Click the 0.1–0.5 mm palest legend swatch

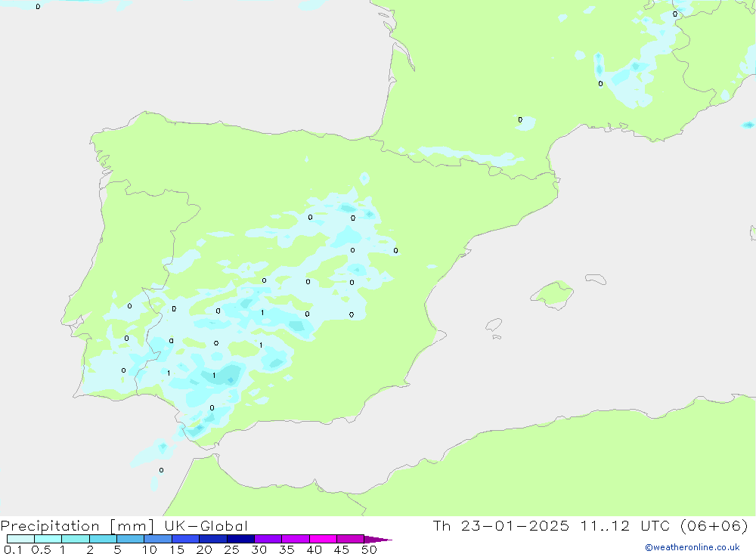click(x=20, y=539)
